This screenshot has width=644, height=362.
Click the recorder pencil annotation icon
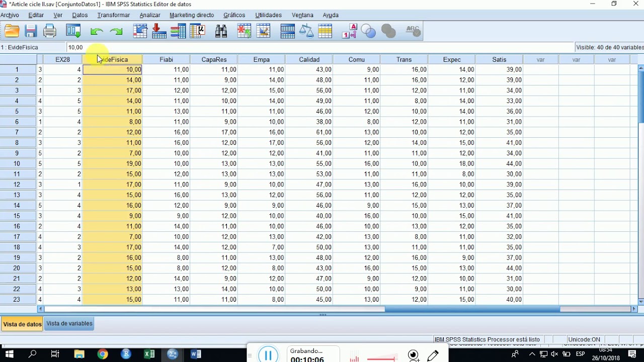(x=433, y=355)
